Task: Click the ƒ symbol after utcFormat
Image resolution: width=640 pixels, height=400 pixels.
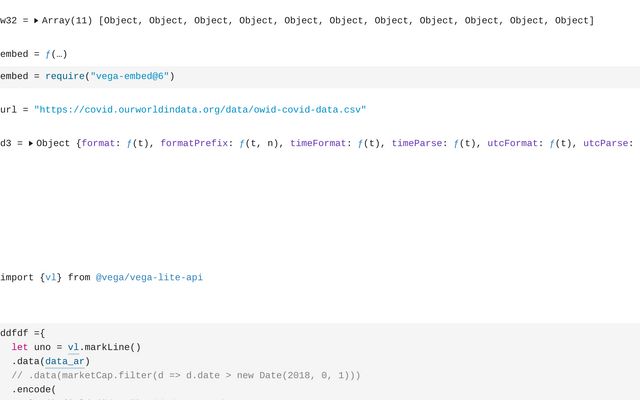Action: coord(552,144)
